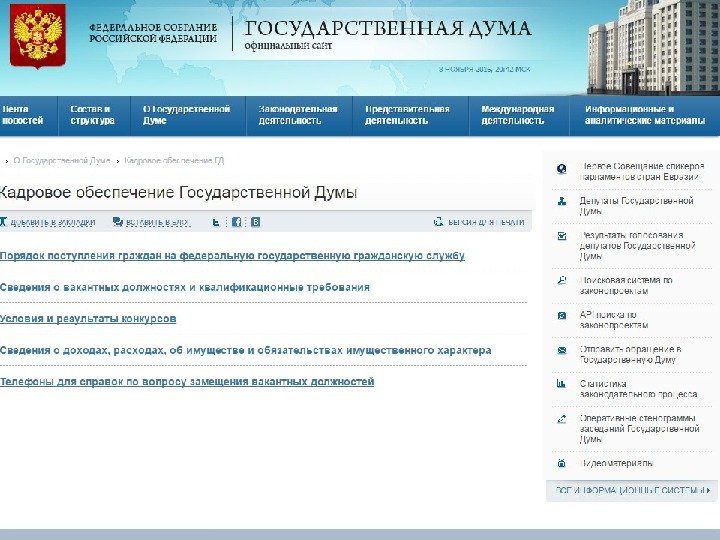720x540 pixels.
Task: Open Сведения о доходах, расходах link
Action: 246,350
